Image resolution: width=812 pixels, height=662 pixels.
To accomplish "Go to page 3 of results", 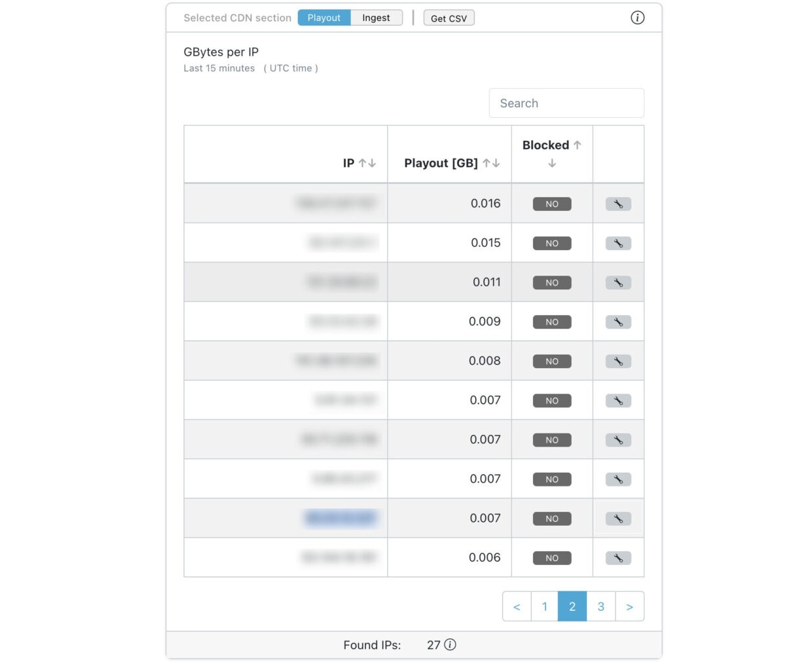I will 601,606.
